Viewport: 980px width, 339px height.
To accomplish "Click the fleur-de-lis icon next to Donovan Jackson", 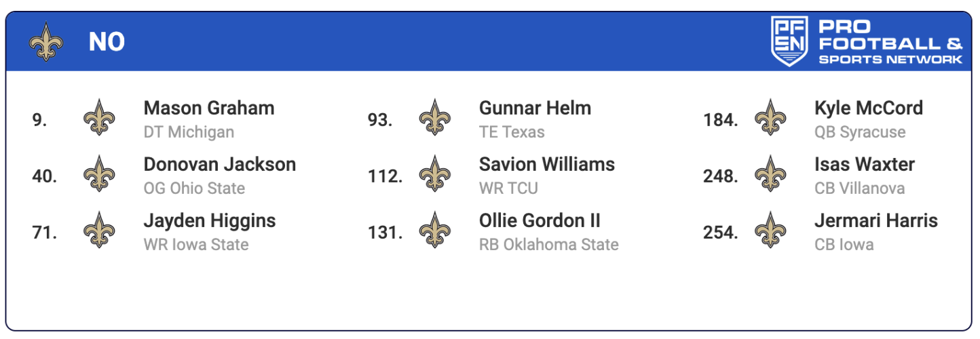I will pyautogui.click(x=99, y=175).
